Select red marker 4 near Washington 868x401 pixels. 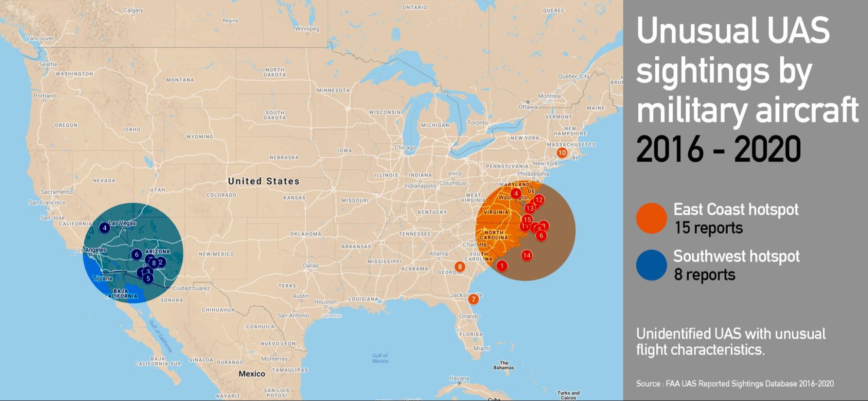[x=516, y=193]
